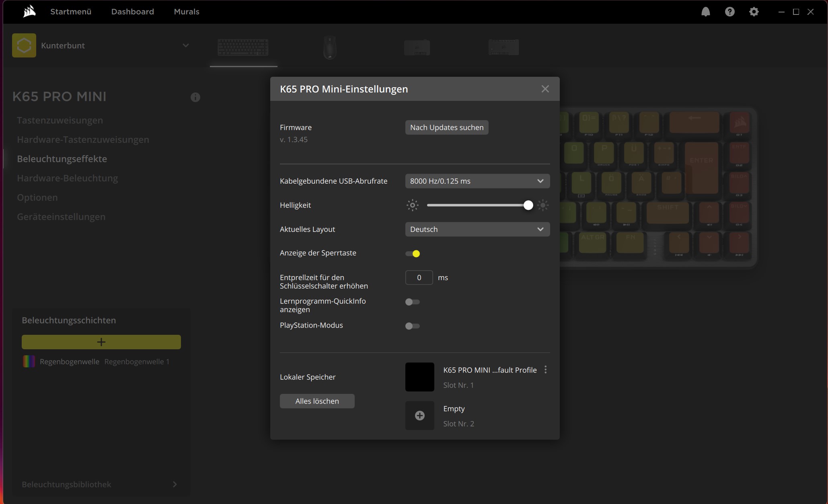Open the help question mark icon
Image resolution: width=828 pixels, height=504 pixels.
point(729,12)
